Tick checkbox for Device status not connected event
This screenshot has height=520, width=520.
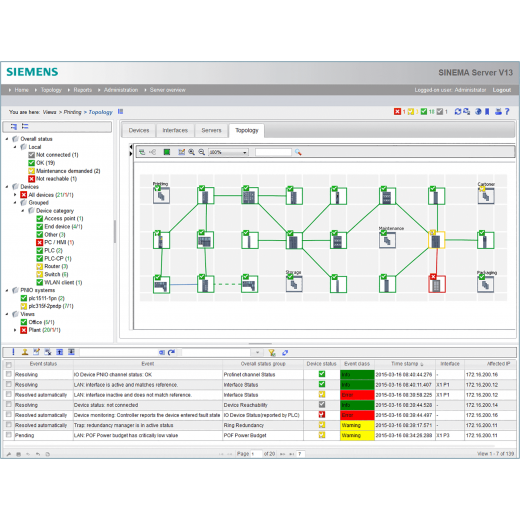tap(9, 405)
